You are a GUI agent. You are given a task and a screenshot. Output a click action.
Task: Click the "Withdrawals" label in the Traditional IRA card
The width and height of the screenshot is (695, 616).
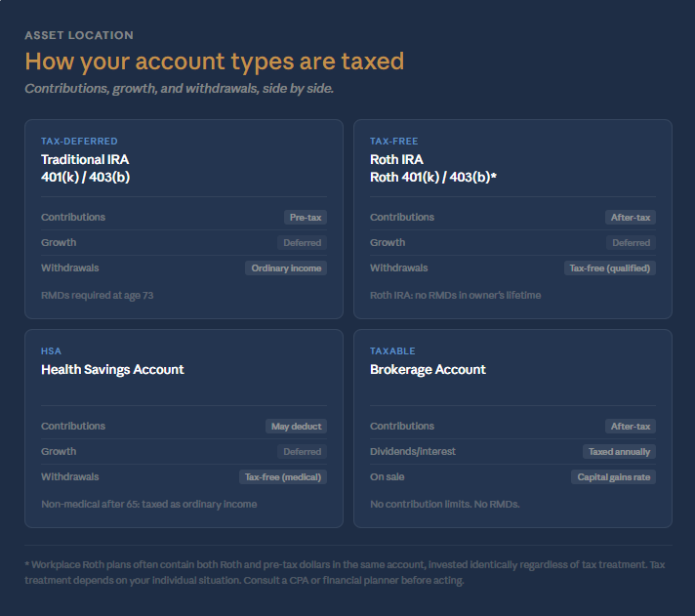tap(70, 267)
